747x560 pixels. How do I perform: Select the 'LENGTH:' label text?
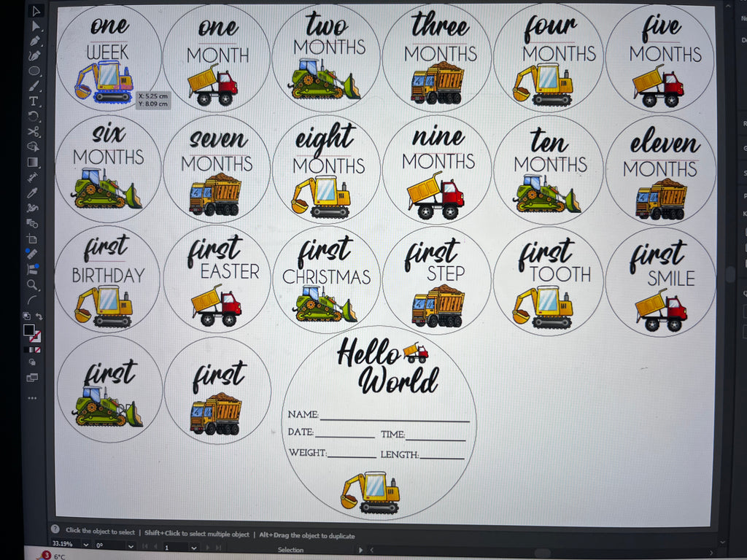click(399, 455)
